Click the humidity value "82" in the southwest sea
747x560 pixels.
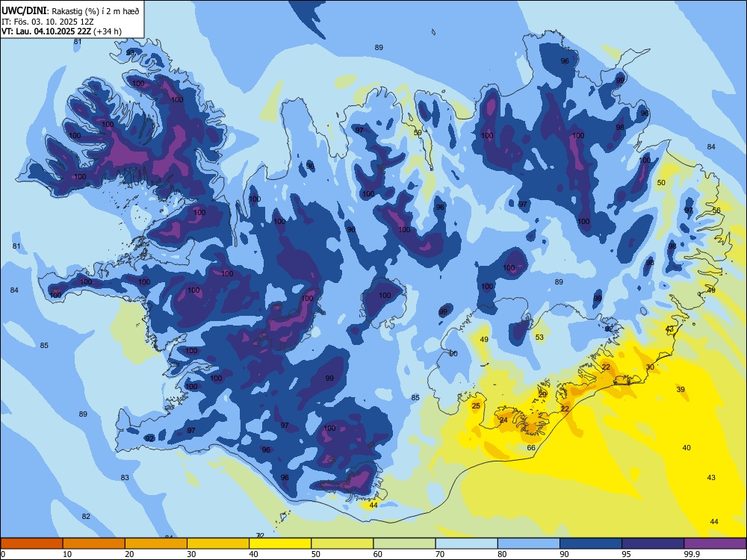86,516
